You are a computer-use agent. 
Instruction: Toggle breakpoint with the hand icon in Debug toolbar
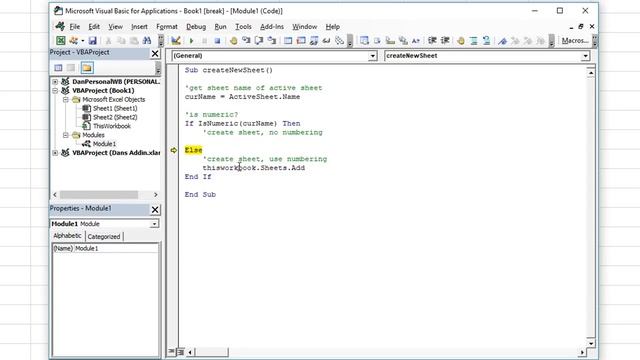(x=233, y=40)
